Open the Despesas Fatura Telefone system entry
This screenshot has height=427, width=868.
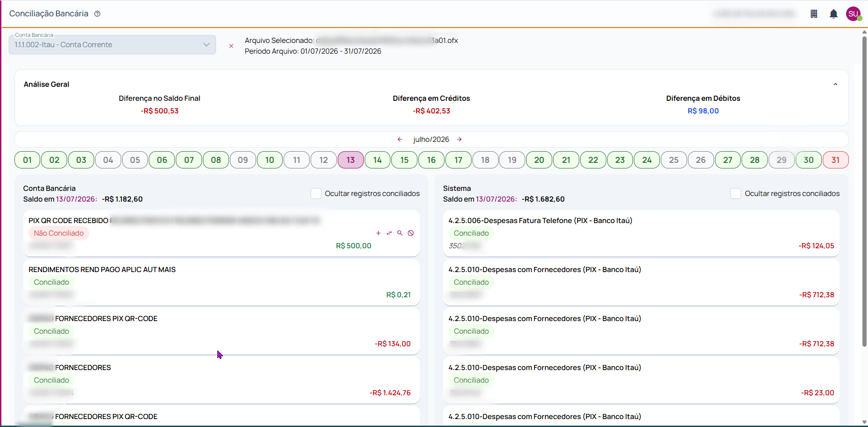click(641, 233)
